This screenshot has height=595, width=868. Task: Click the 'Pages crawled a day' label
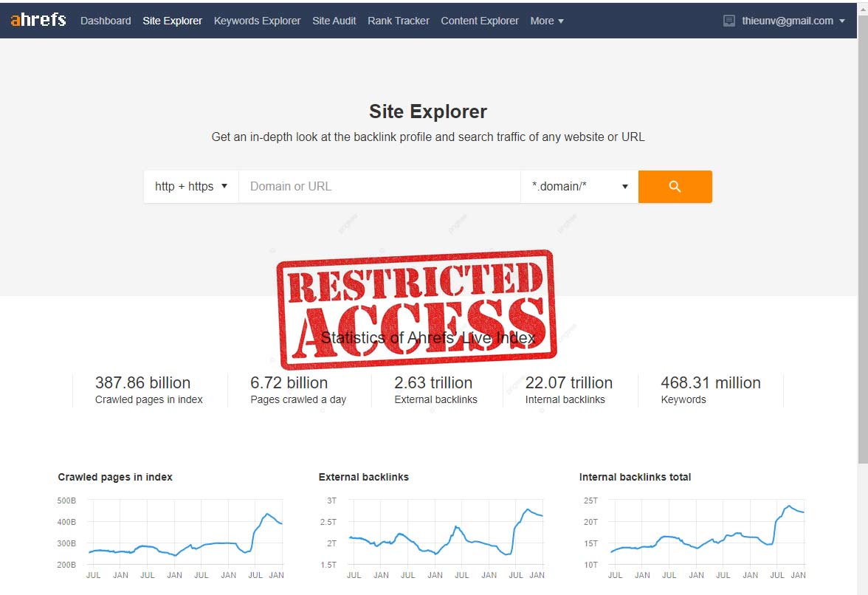pos(298,399)
